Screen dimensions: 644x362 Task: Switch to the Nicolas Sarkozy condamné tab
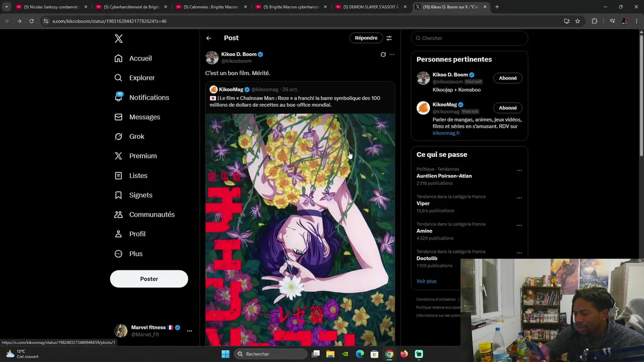tap(52, 7)
